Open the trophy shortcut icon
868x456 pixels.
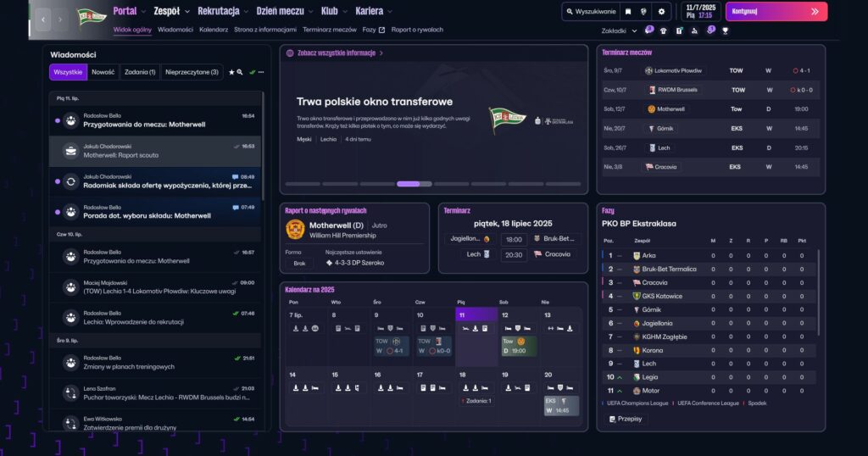coord(725,31)
